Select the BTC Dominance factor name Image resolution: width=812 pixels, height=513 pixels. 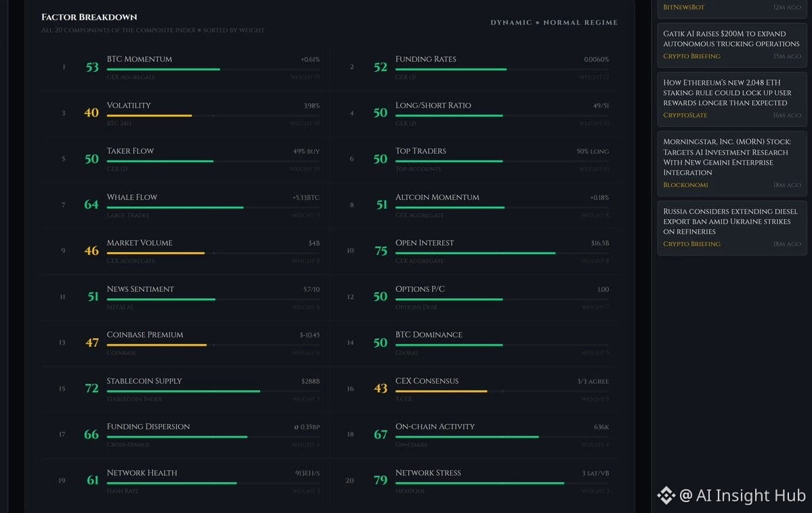429,335
